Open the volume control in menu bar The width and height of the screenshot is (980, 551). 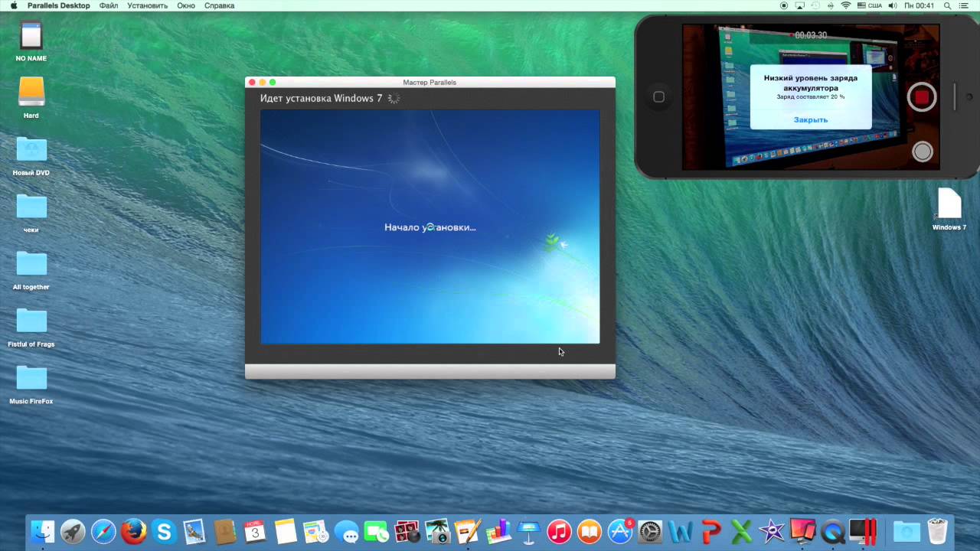pos(894,5)
